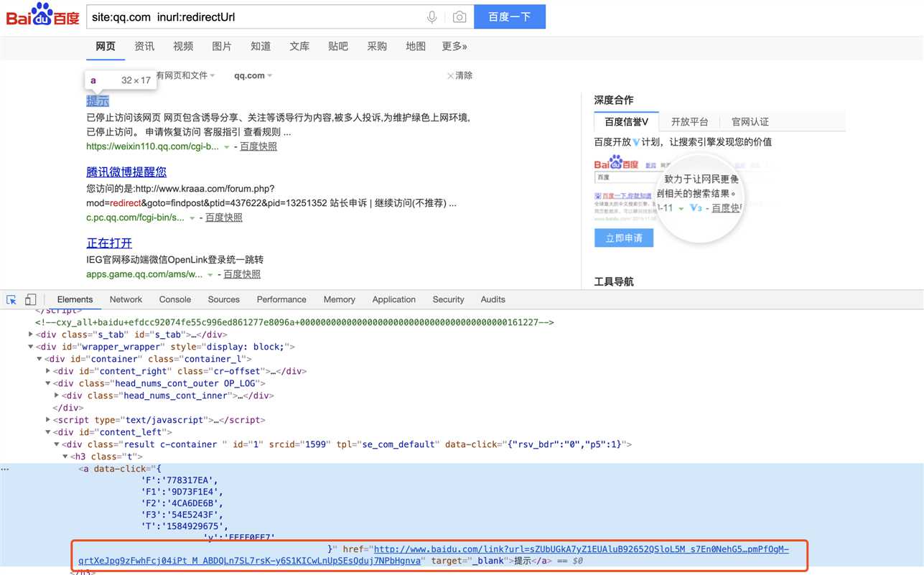Switch to DevTools Network tab
Screen dimensions: 924x575
(126, 299)
